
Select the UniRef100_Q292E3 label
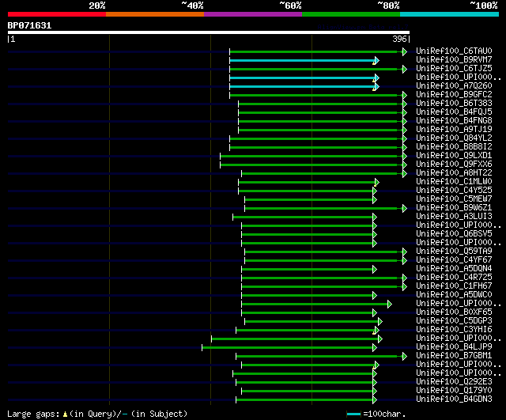click(454, 382)
